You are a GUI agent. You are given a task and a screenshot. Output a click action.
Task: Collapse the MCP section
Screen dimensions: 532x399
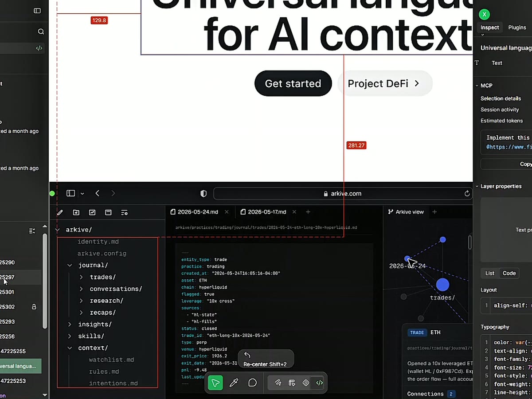coord(477,86)
